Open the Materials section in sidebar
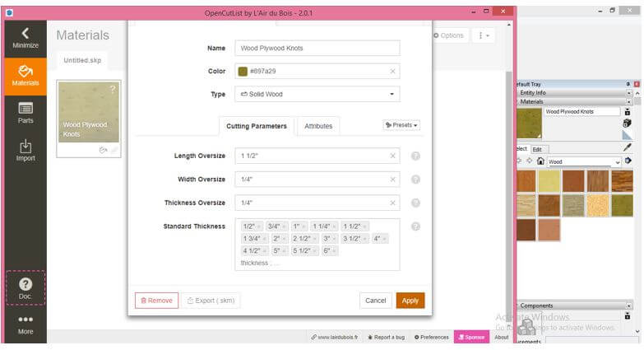 point(25,77)
